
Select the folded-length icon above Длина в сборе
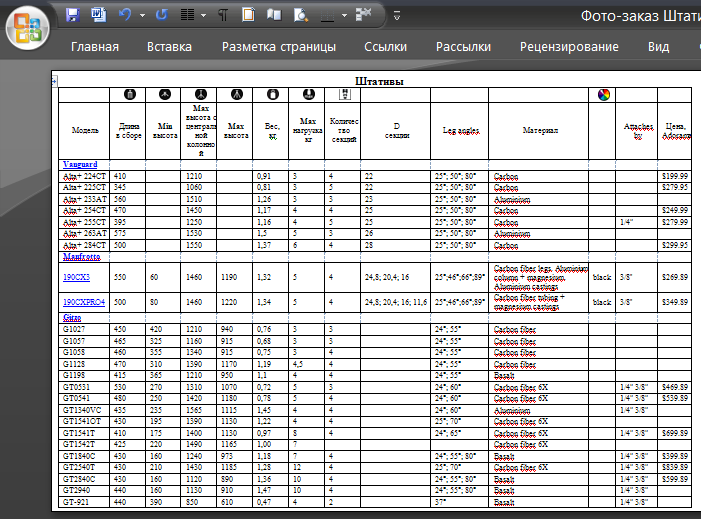click(130, 94)
